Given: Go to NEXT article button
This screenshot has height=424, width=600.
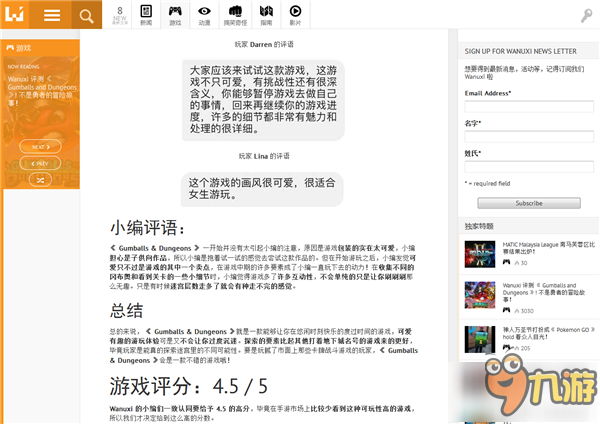Looking at the screenshot, I should (40, 147).
